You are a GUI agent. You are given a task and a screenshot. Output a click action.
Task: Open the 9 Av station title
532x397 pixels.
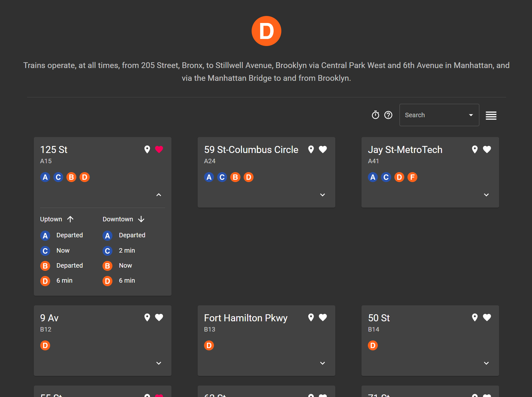[x=49, y=318]
